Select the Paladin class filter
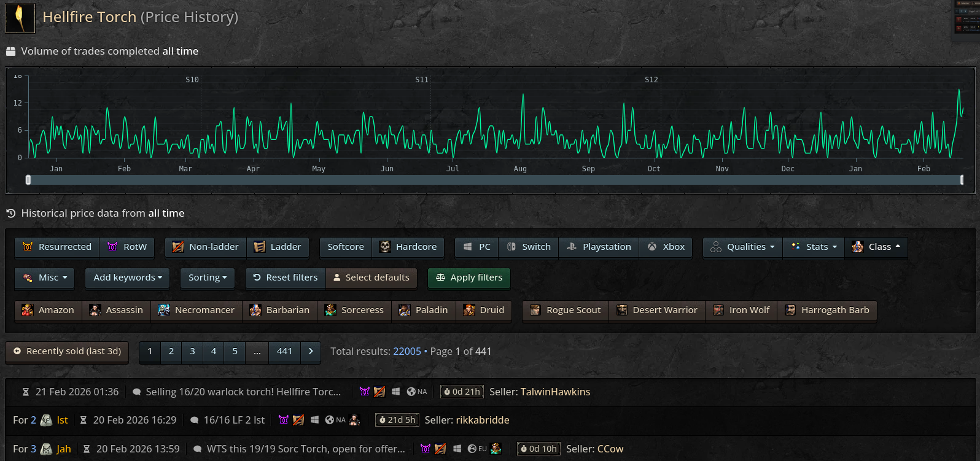This screenshot has height=461, width=980. click(423, 311)
